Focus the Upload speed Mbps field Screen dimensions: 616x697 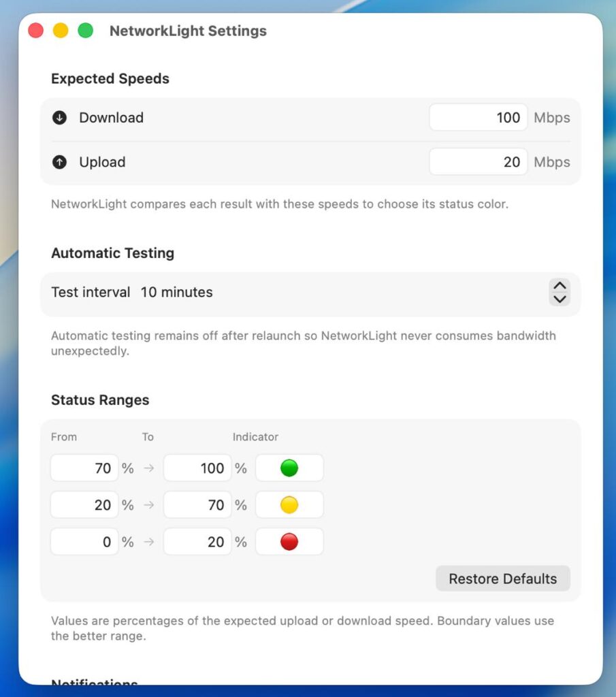point(479,162)
